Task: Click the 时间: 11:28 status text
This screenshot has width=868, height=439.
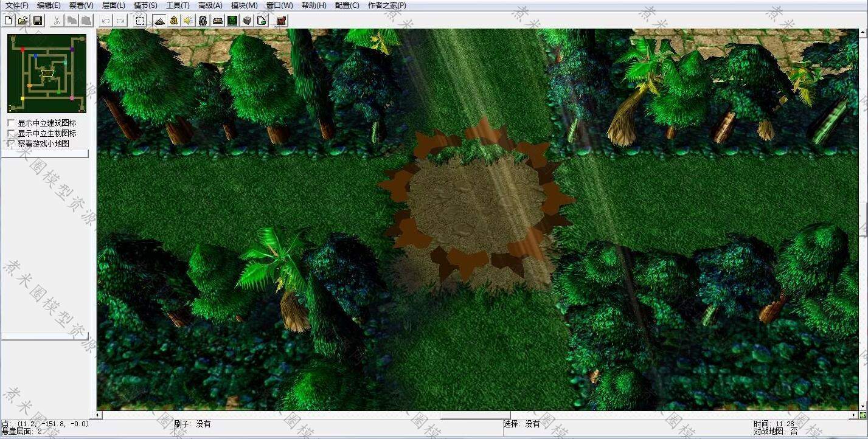Action: pyautogui.click(x=774, y=424)
